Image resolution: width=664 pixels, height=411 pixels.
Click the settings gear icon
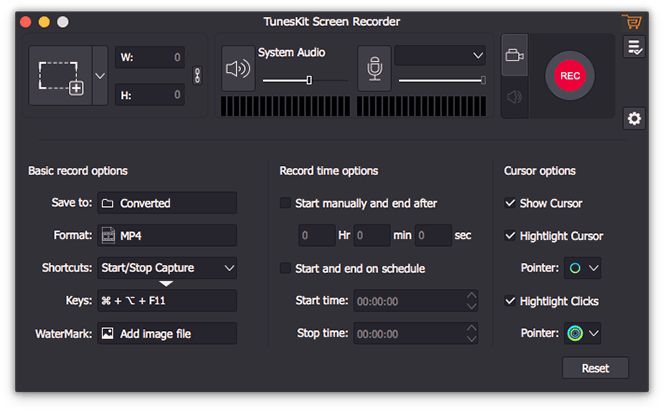coord(633,119)
